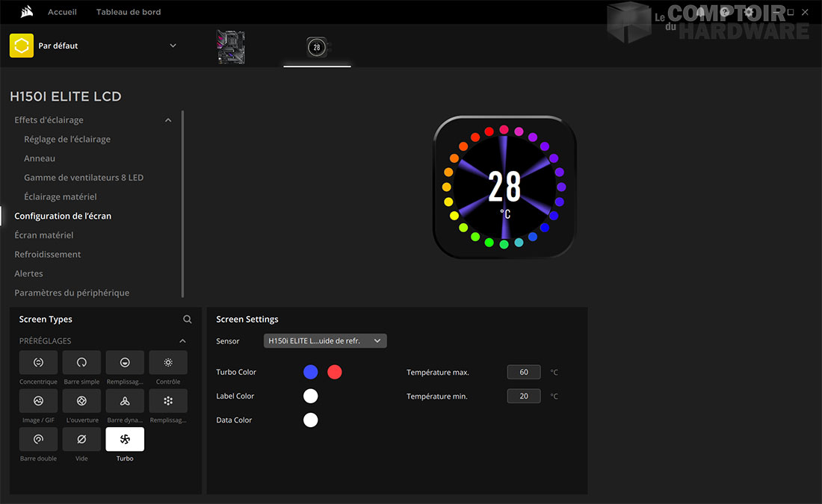Select the Vide screen type

point(81,440)
